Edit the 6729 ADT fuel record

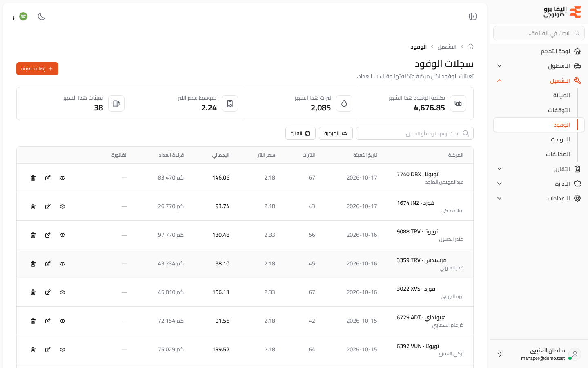[48, 321]
